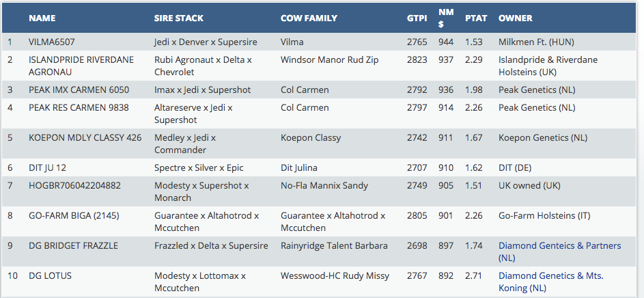This screenshot has width=644, height=298.
Task: Select the COW FAMILY column header
Action: pos(309,18)
